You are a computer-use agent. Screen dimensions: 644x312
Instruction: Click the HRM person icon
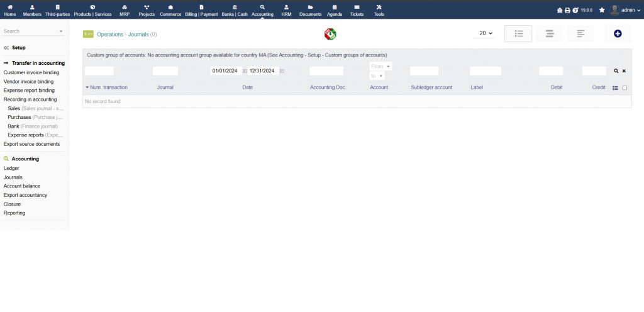click(286, 7)
